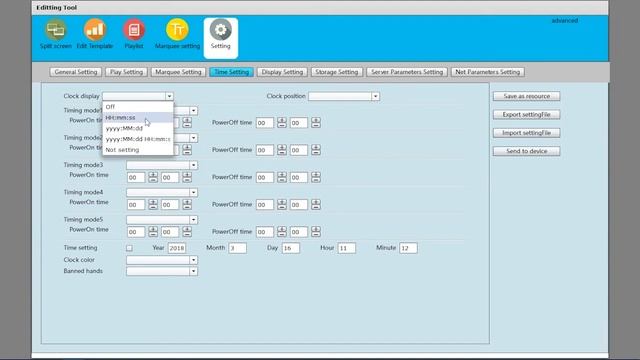Adjust Timing mode4 PowerOn minute stepper
The height and width of the screenshot is (360, 640).
[187, 204]
